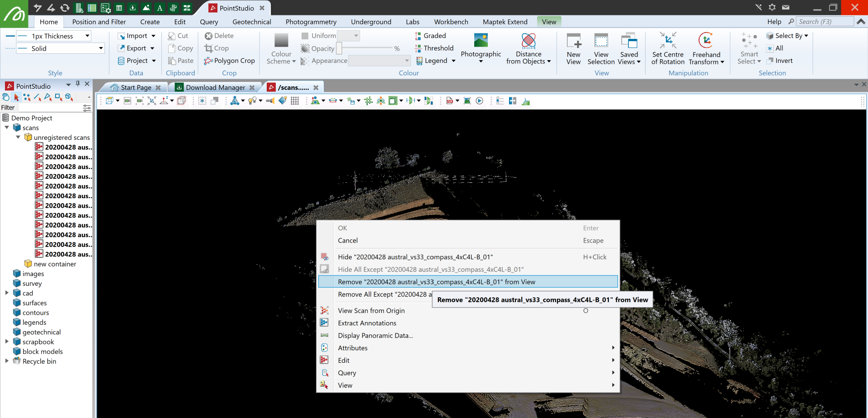Click the Opacity slider handle
This screenshot has height=418, width=868.
(339, 48)
